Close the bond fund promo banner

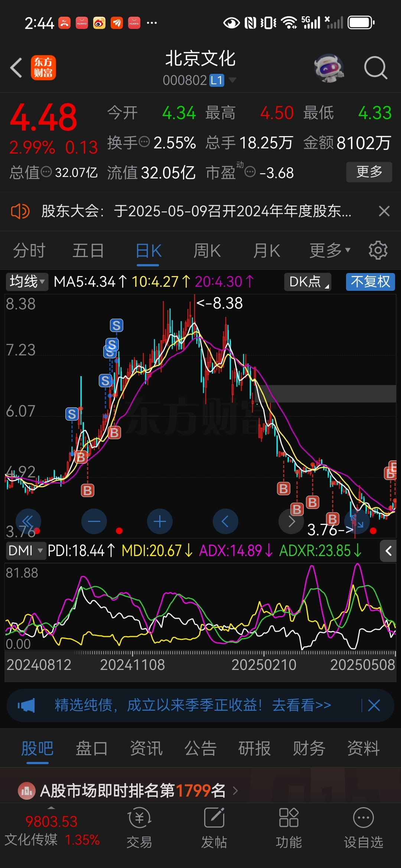[x=374, y=705]
